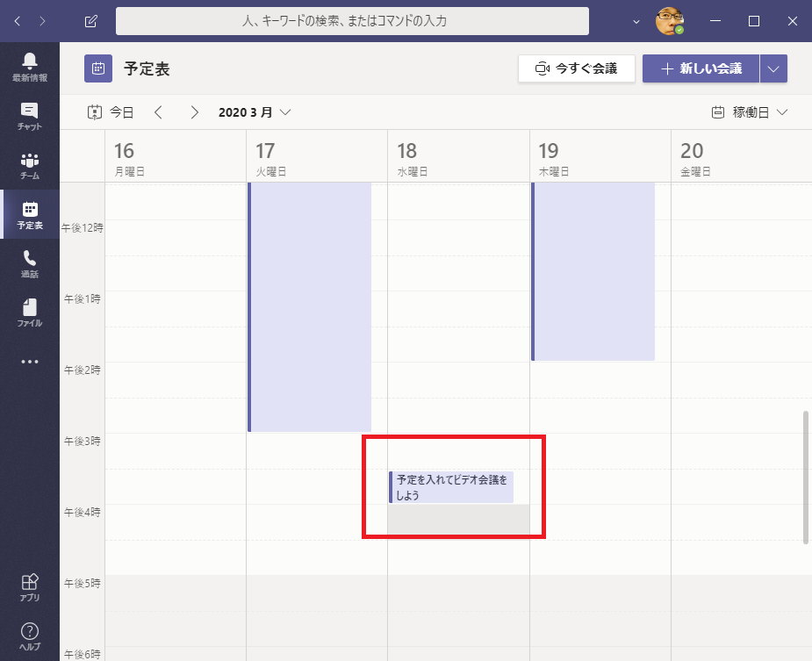Open the Calls (通話) phone icon
The image size is (812, 661).
[x=30, y=263]
